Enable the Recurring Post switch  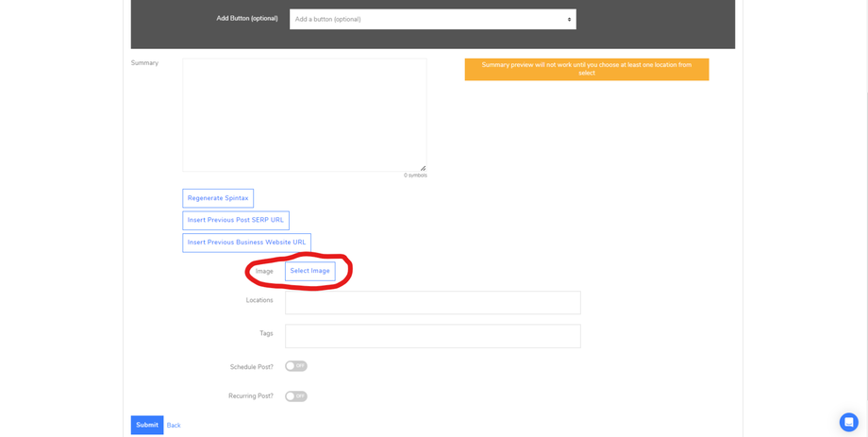(x=296, y=396)
